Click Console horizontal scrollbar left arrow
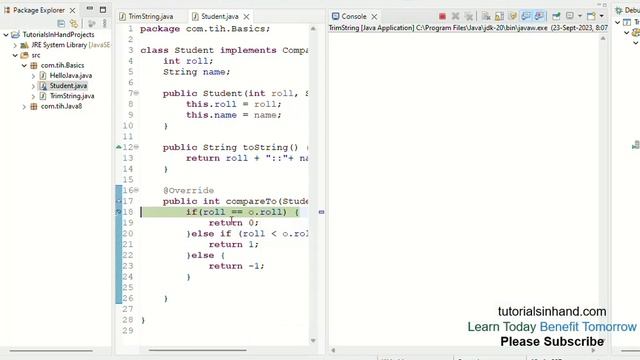 [x=333, y=350]
